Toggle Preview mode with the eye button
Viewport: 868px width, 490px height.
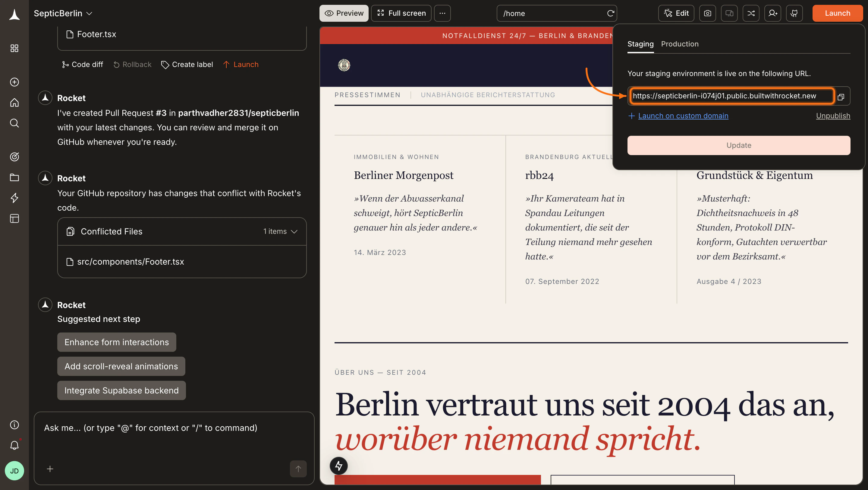[344, 13]
